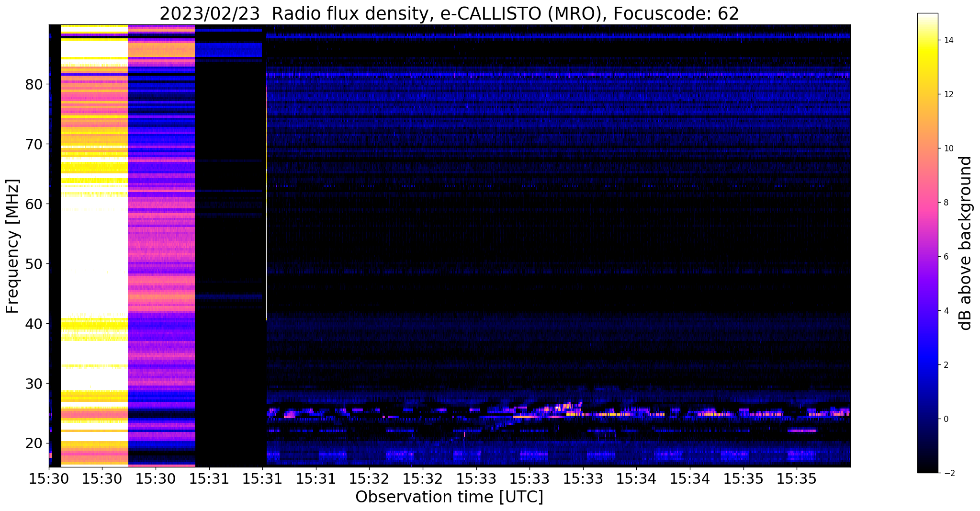Select the 60 tick on the frequency axis
Viewport: 980px width, 511px height.
(x=34, y=204)
